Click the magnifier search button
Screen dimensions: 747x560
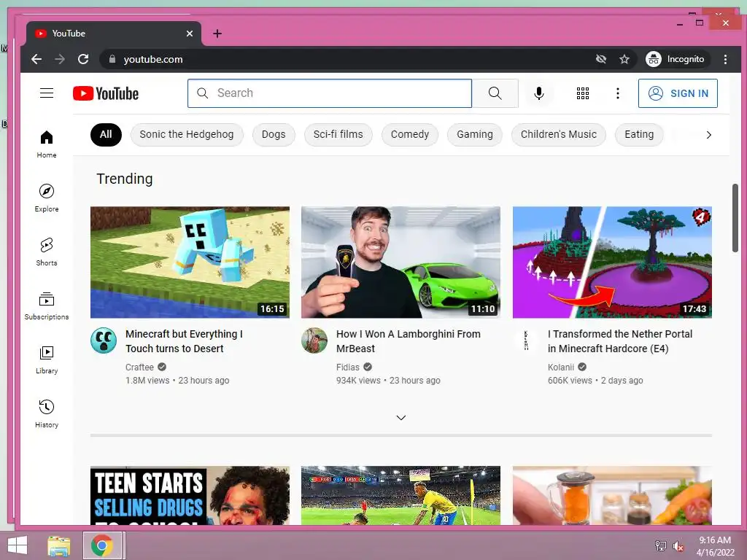(x=495, y=93)
